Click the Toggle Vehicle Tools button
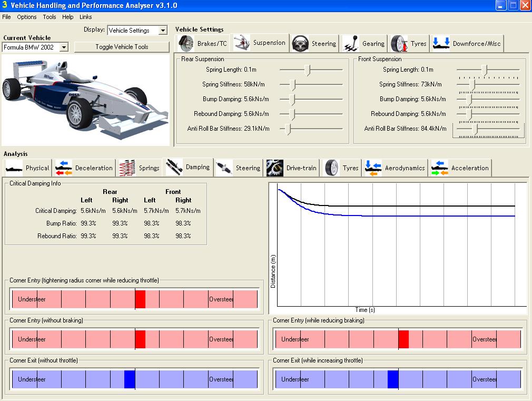 click(122, 47)
